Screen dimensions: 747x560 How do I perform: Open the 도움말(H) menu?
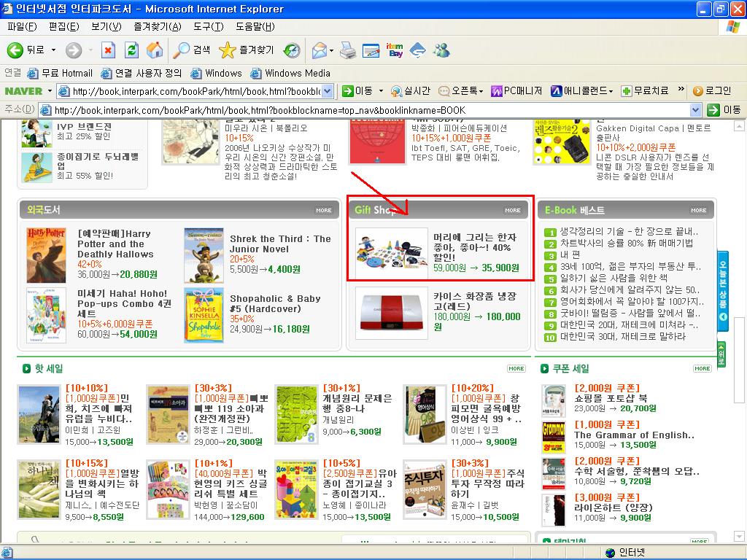point(255,27)
